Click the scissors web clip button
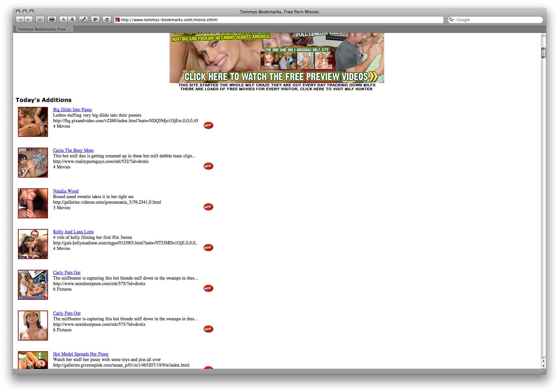The width and height of the screenshot is (559, 392). coord(40,20)
